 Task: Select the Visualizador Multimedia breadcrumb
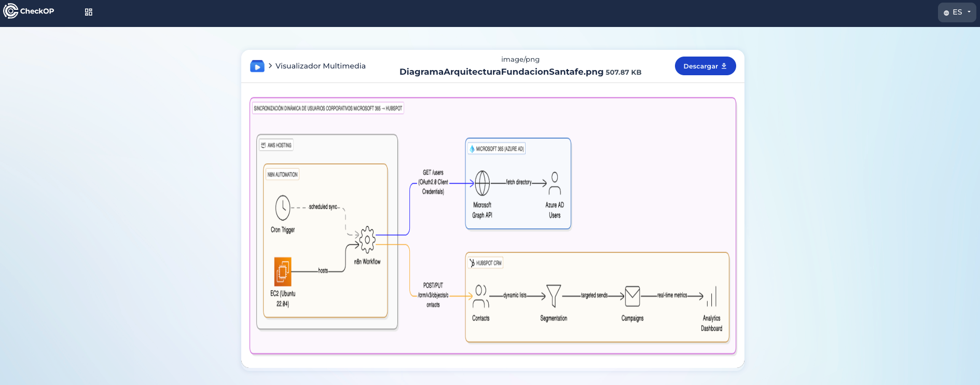coord(320,66)
